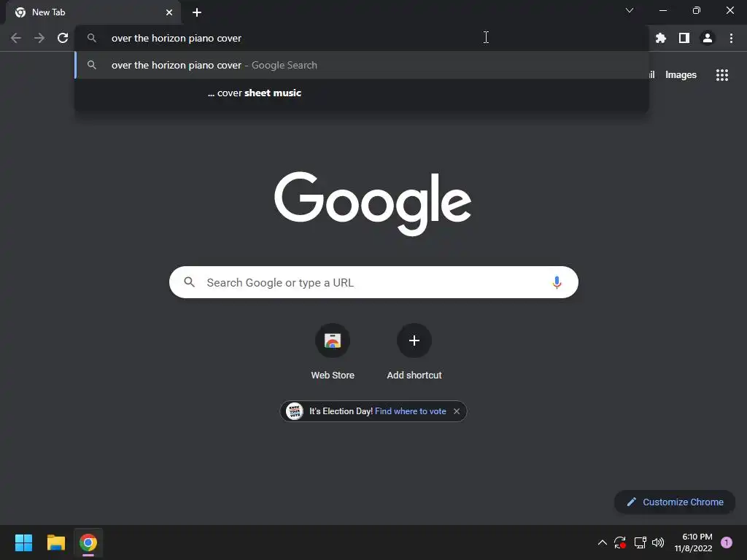Click the Chrome taskbar icon

[88, 542]
